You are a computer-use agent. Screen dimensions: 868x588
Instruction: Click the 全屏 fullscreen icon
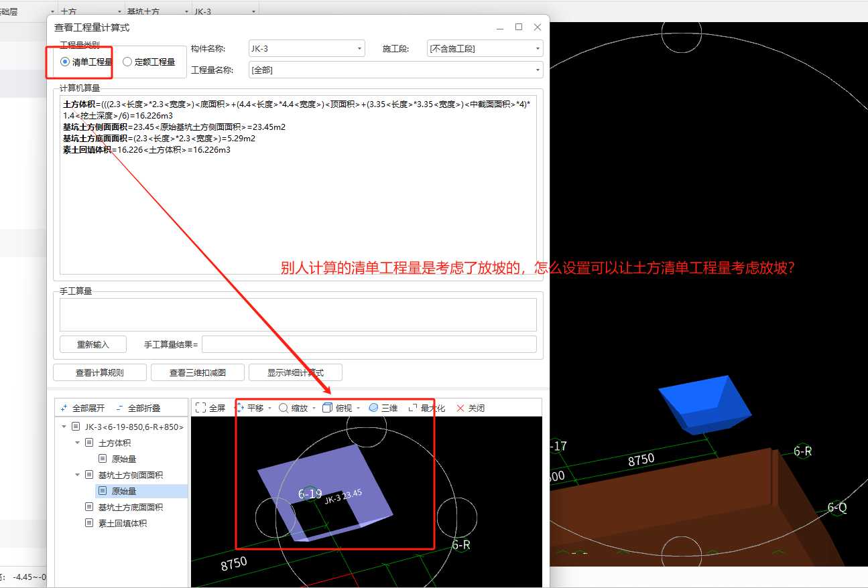(200, 408)
